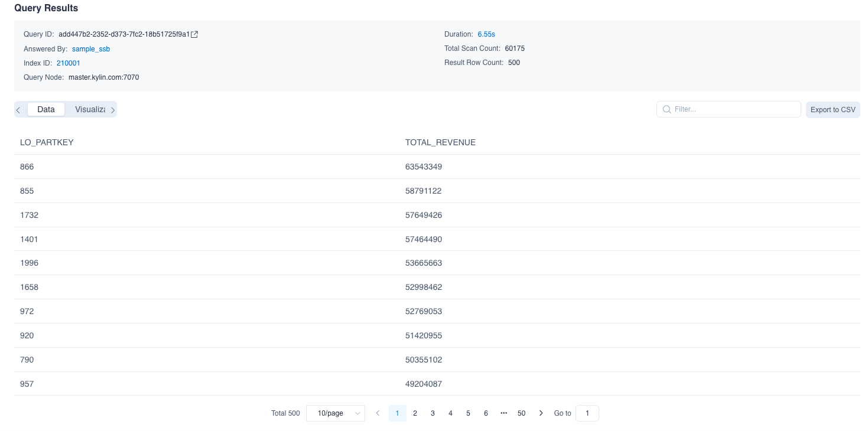The width and height of the screenshot is (868, 431).
Task: Open the 10/page page size dropdown
Action: (x=335, y=413)
